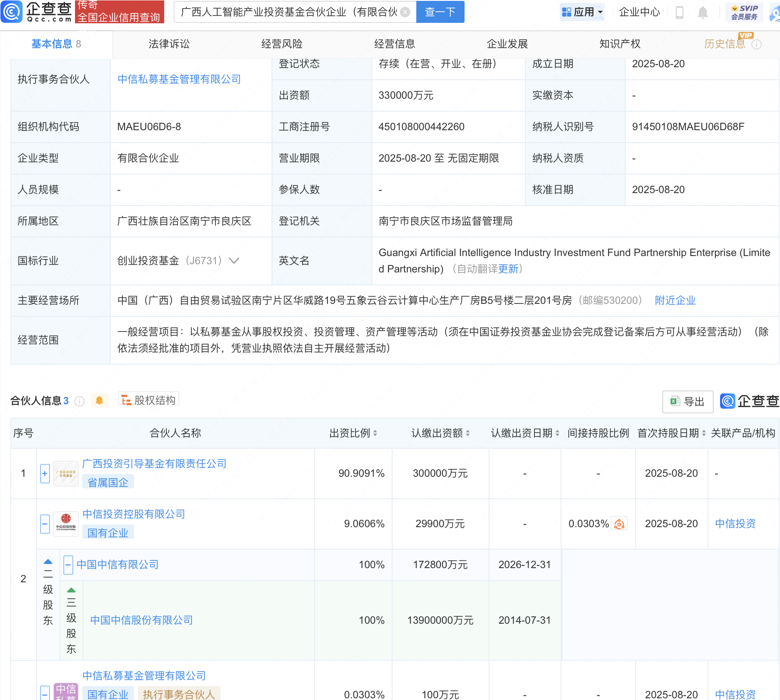
Task: Open 企业中心 link
Action: [640, 12]
